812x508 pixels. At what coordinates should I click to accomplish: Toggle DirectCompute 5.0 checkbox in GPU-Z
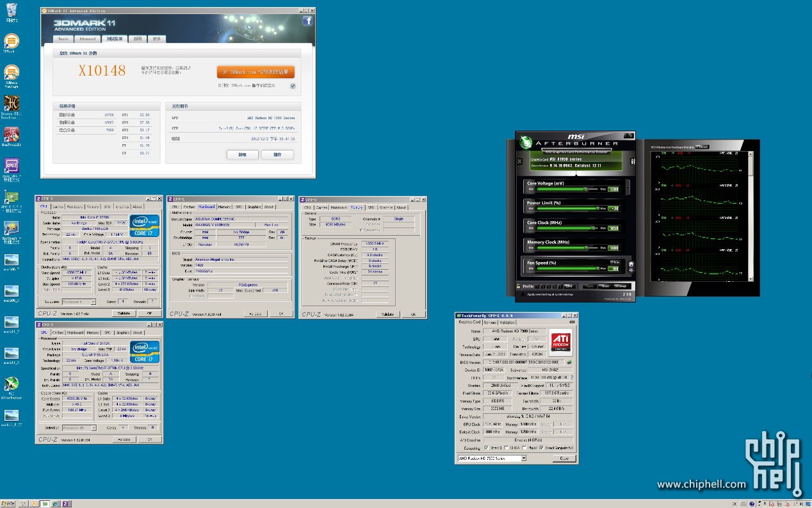point(542,448)
